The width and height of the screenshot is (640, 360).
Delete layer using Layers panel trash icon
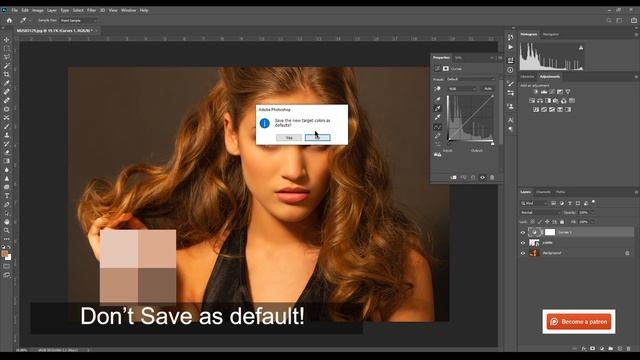pyautogui.click(x=629, y=349)
